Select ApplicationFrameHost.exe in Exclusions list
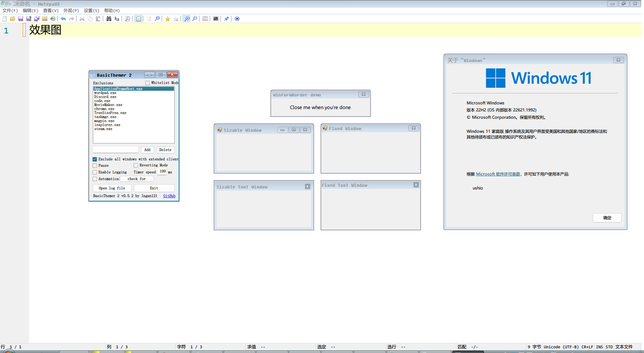Viewport: 644px width, 353px height. [134, 89]
